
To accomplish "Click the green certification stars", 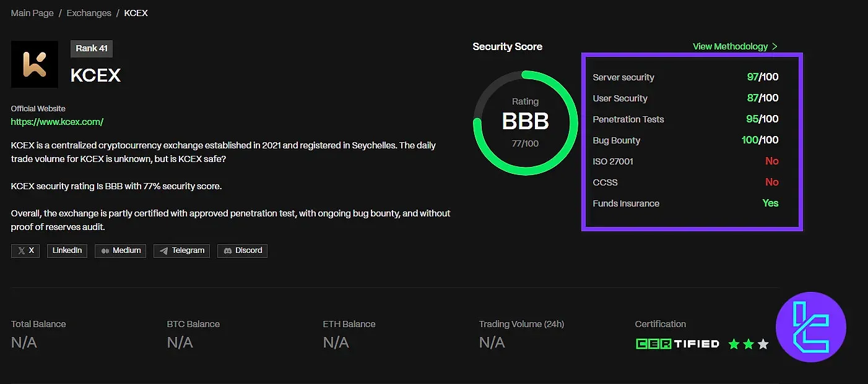I will pos(748,344).
